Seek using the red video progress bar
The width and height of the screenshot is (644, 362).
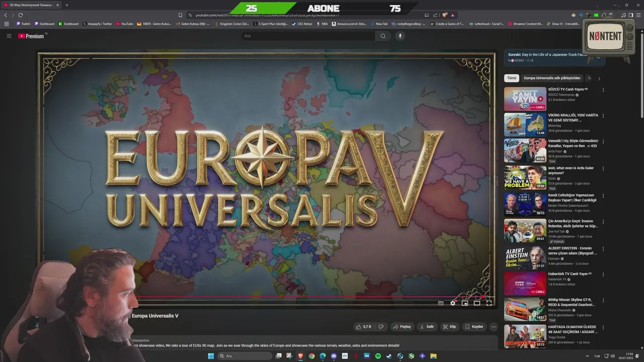point(267,296)
